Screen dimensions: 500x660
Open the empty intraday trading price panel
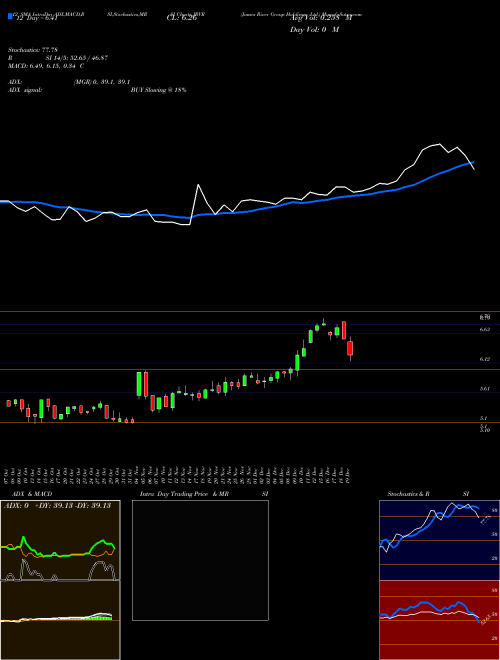point(200,560)
